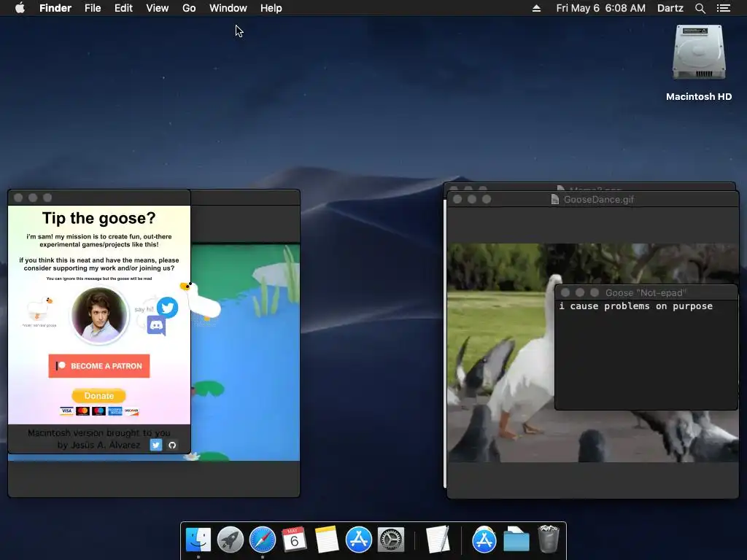Open the Window menu
Viewport: 747px width, 560px height.
[x=228, y=8]
